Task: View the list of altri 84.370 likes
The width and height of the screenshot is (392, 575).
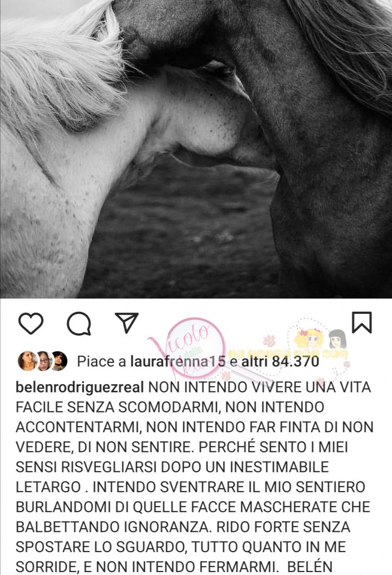Action: [280, 362]
